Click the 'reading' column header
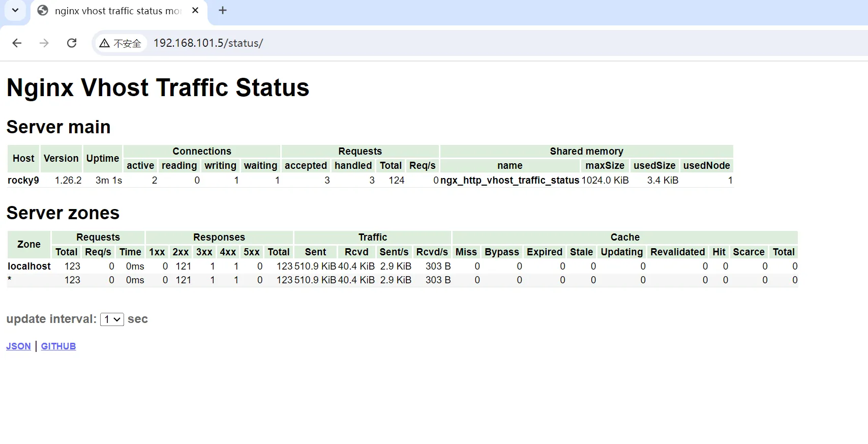Image resolution: width=868 pixels, height=444 pixels. [179, 165]
